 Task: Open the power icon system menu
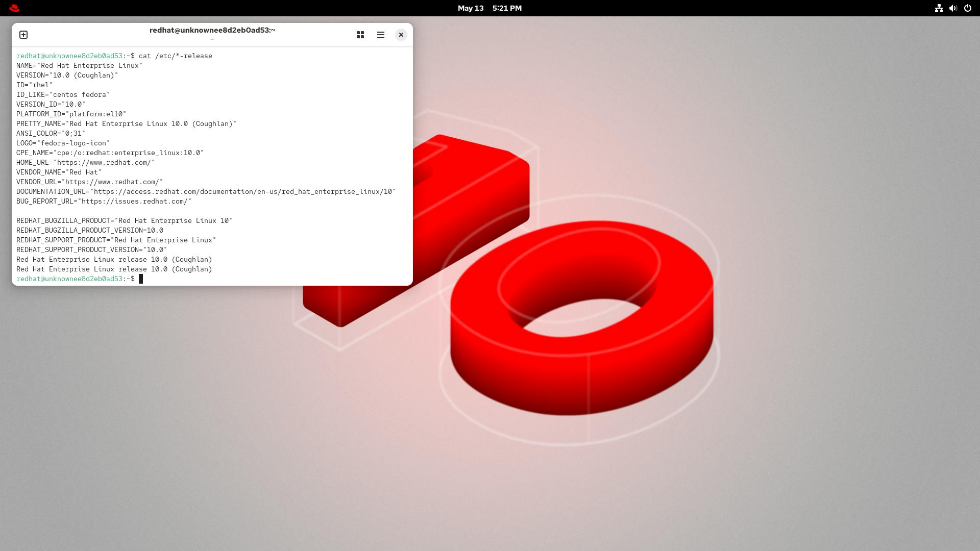[967, 8]
